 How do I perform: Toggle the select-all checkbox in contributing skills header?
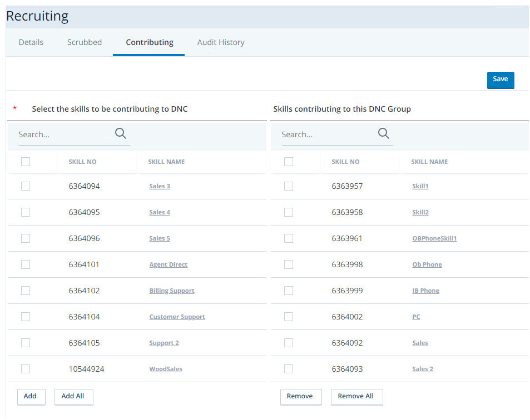289,162
